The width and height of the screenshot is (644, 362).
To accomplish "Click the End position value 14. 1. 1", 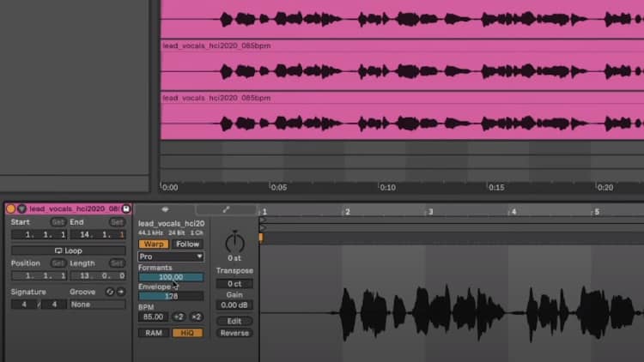I will click(98, 235).
